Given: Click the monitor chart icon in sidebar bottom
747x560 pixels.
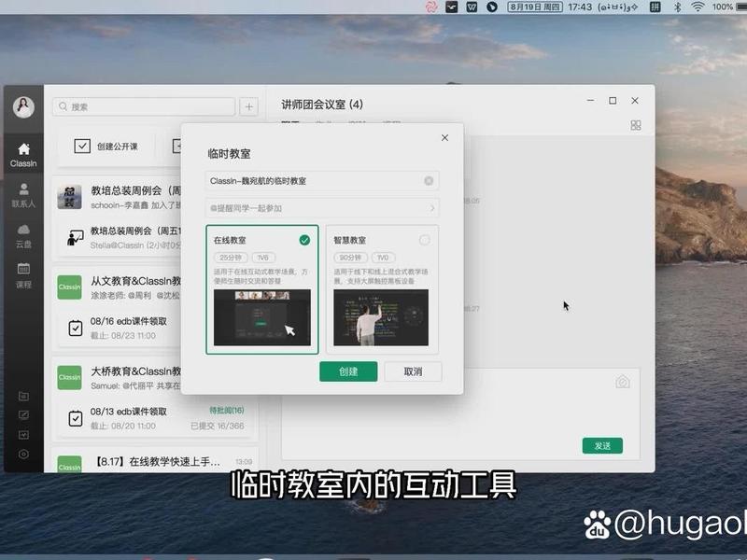Looking at the screenshot, I should (23, 435).
